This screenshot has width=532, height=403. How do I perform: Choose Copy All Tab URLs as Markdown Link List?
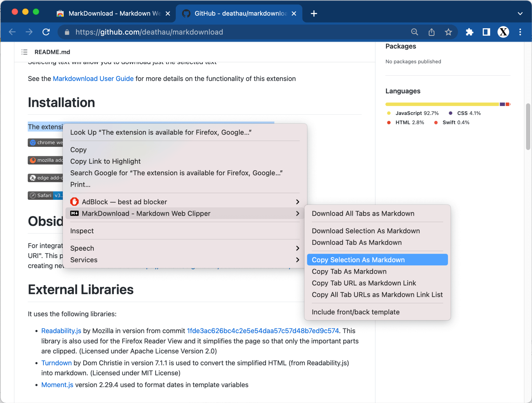click(377, 295)
